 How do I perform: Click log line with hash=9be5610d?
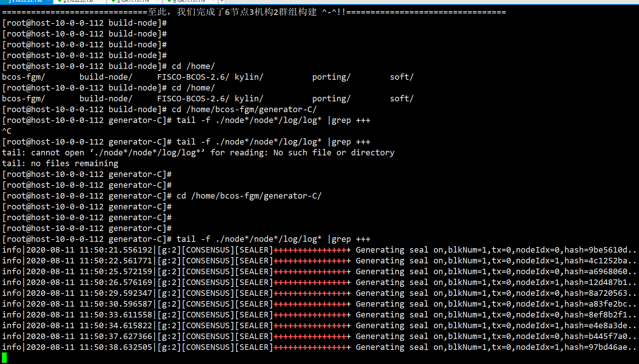tap(320, 250)
